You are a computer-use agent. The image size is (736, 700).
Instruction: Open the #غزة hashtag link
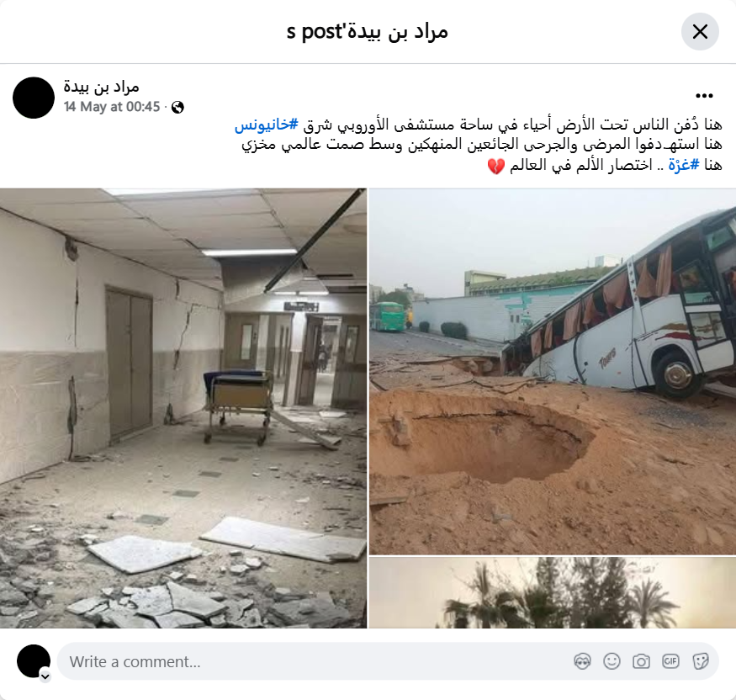[684, 165]
